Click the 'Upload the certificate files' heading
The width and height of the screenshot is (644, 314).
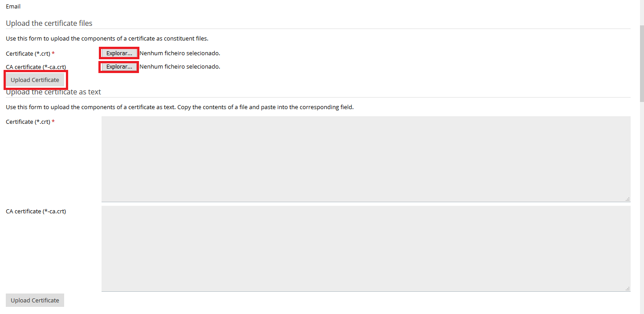[49, 23]
